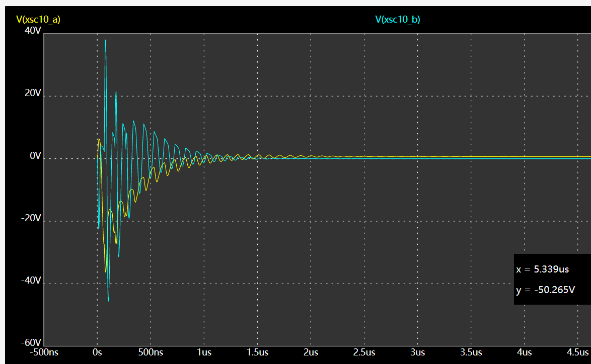Click the 3us time axis label

tap(418, 352)
